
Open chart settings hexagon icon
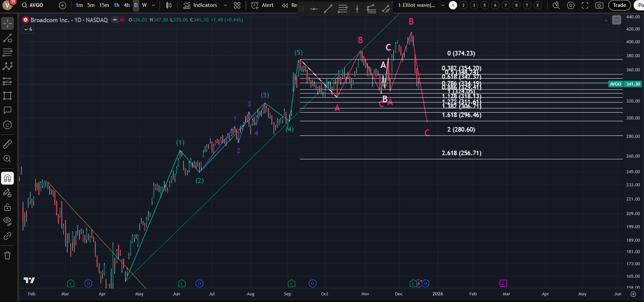click(571, 5)
